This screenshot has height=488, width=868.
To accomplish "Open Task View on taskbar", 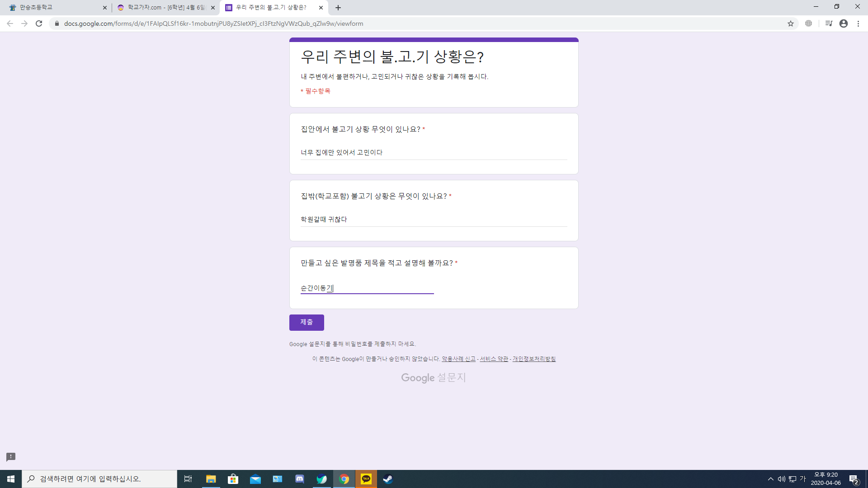I will click(188, 479).
